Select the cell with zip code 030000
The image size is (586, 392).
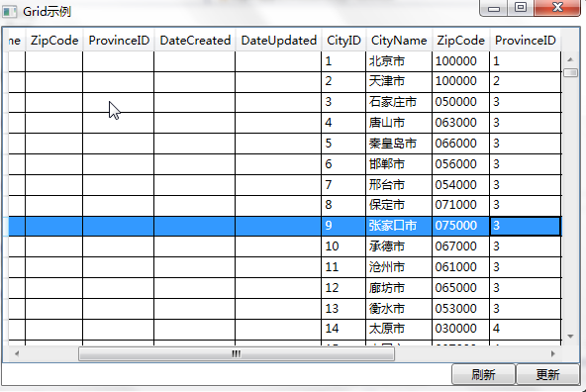[460, 329]
